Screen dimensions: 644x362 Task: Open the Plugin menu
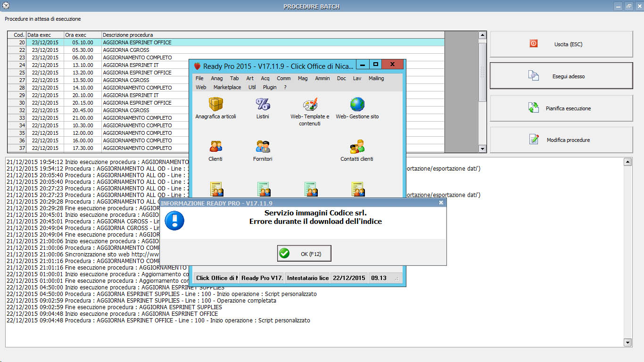(270, 87)
